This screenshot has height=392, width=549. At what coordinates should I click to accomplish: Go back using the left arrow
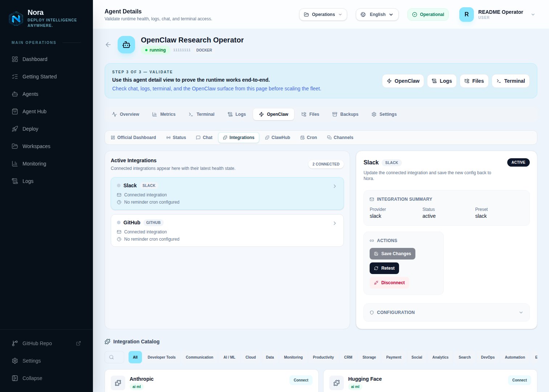pyautogui.click(x=108, y=45)
